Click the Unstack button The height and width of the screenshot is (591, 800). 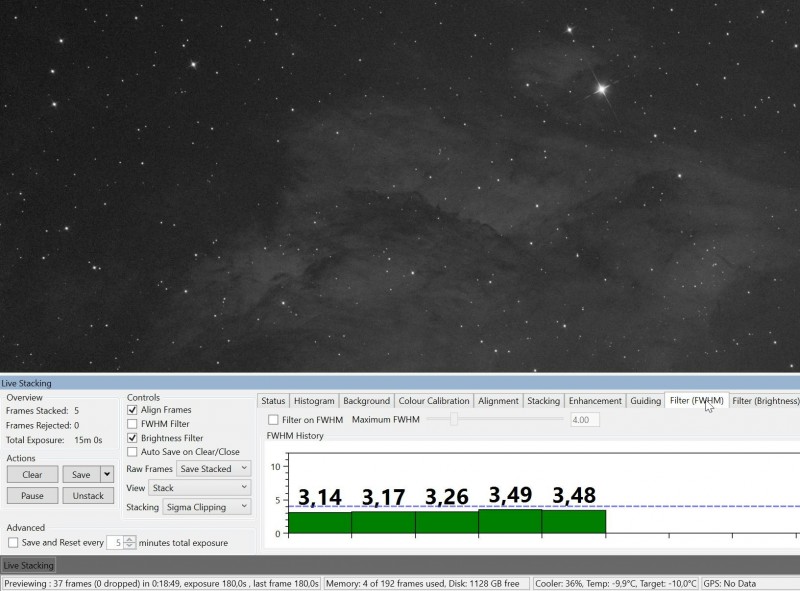pos(88,496)
